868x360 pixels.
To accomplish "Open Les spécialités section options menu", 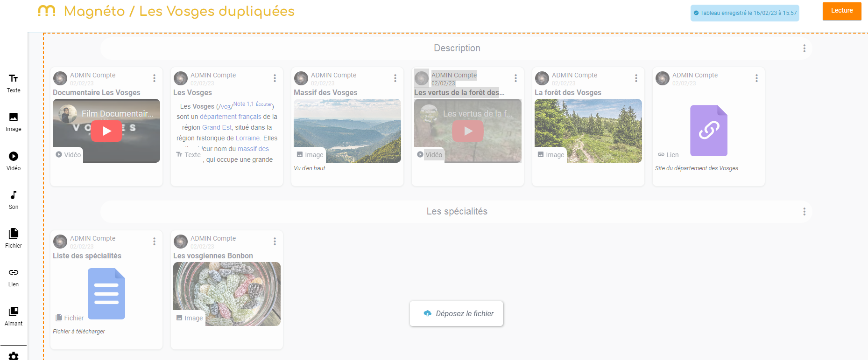I will [x=804, y=212].
